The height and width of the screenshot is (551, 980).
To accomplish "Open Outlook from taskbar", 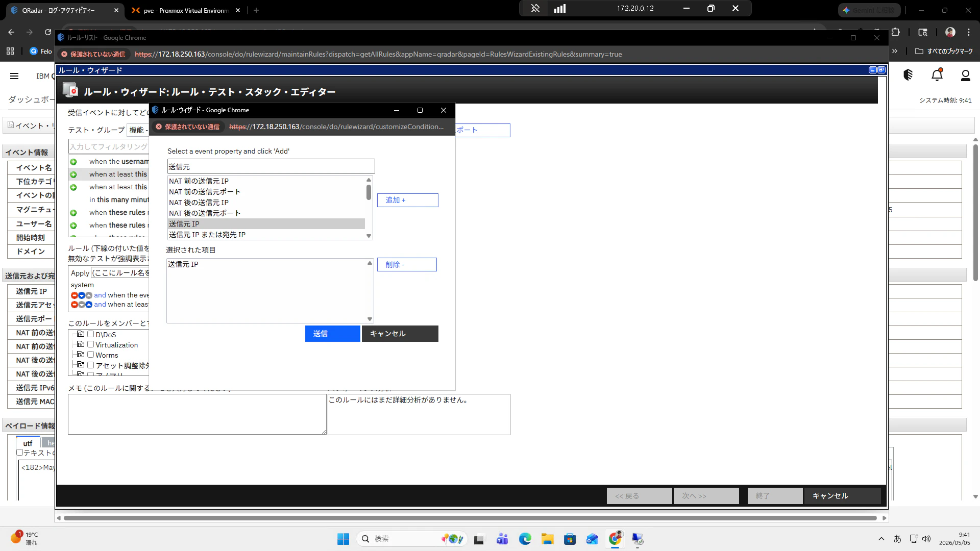I will 592,539.
